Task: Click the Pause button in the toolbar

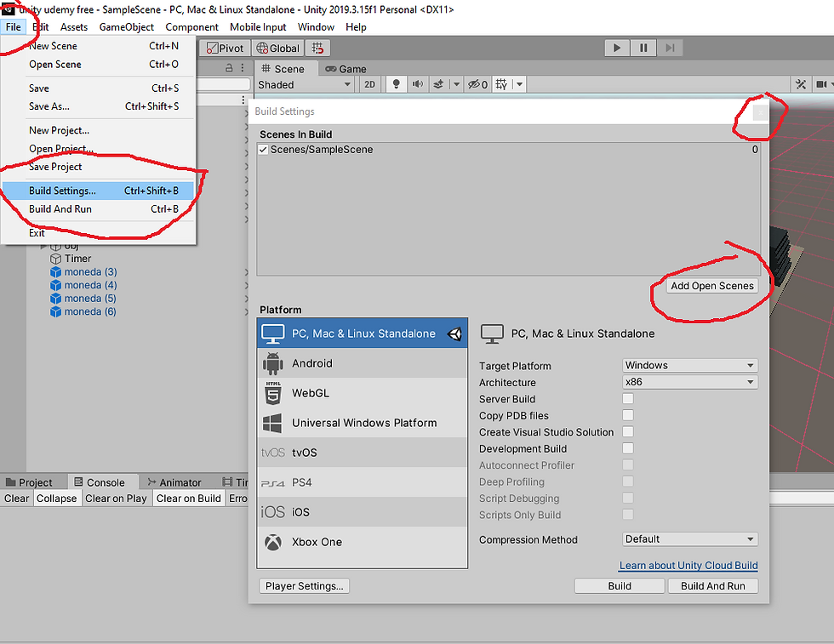Action: [643, 48]
